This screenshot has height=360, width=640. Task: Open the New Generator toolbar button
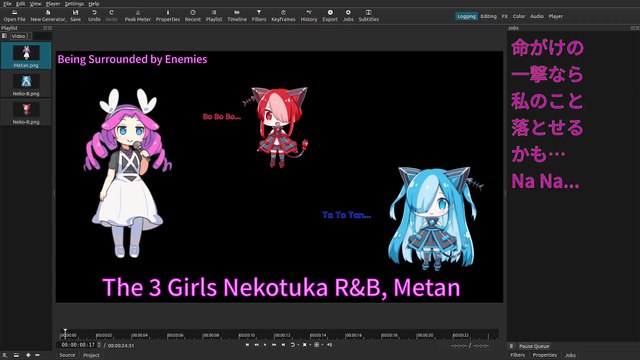tap(48, 16)
